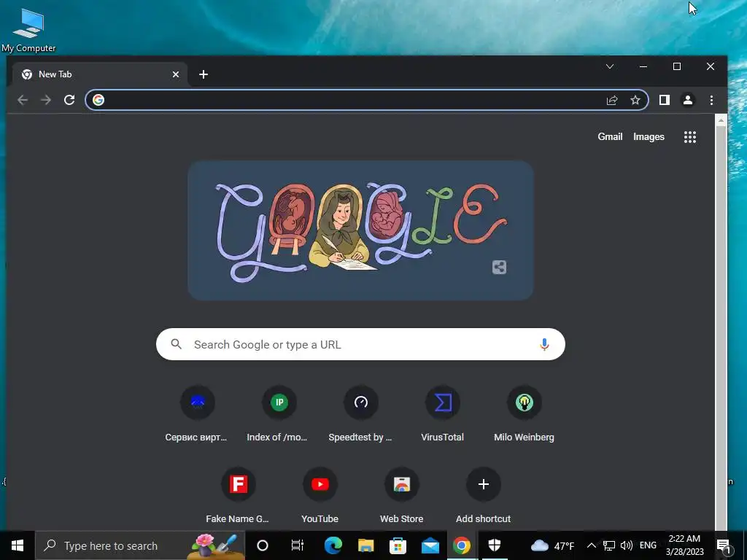Open Mail app from taskbar

[x=430, y=545]
